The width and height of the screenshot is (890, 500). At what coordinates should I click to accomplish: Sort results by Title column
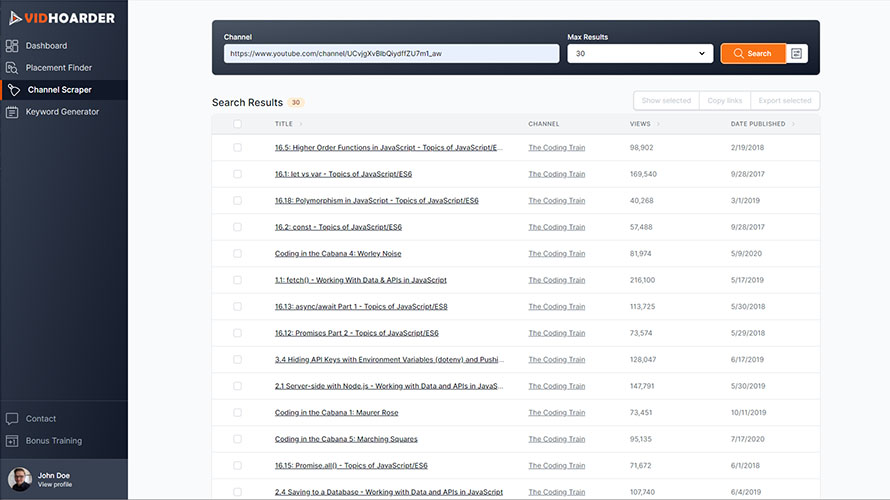click(288, 124)
